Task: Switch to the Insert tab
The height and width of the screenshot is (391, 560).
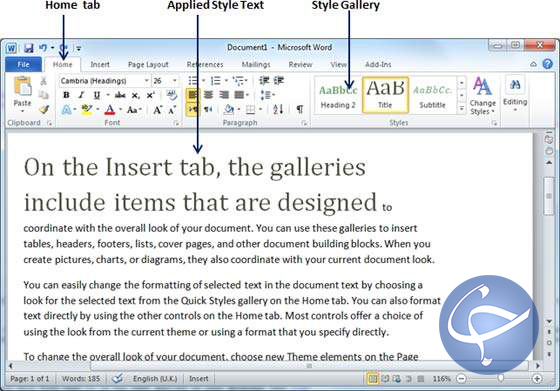Action: (100, 64)
